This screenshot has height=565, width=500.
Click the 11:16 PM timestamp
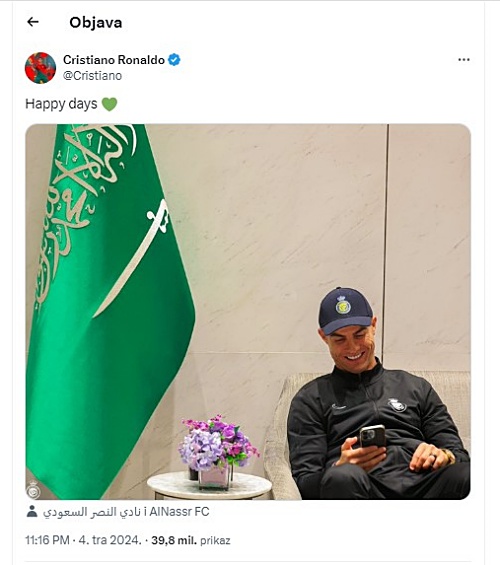click(47, 540)
